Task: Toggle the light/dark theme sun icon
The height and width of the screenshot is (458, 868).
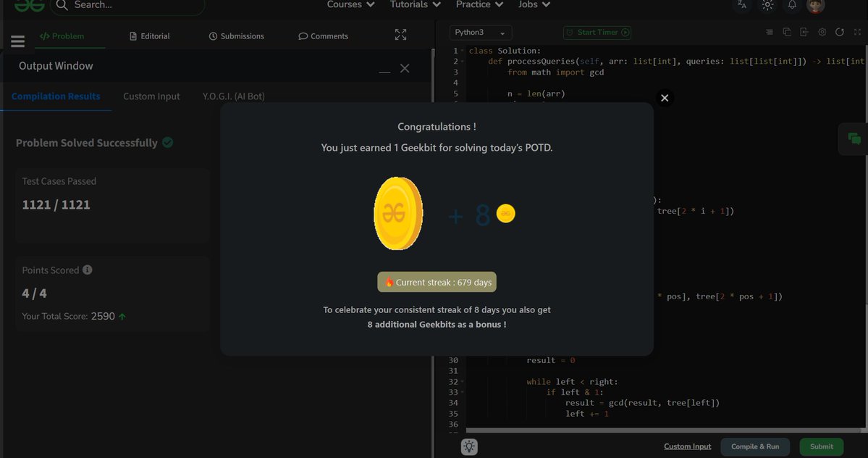Action: pos(767,5)
